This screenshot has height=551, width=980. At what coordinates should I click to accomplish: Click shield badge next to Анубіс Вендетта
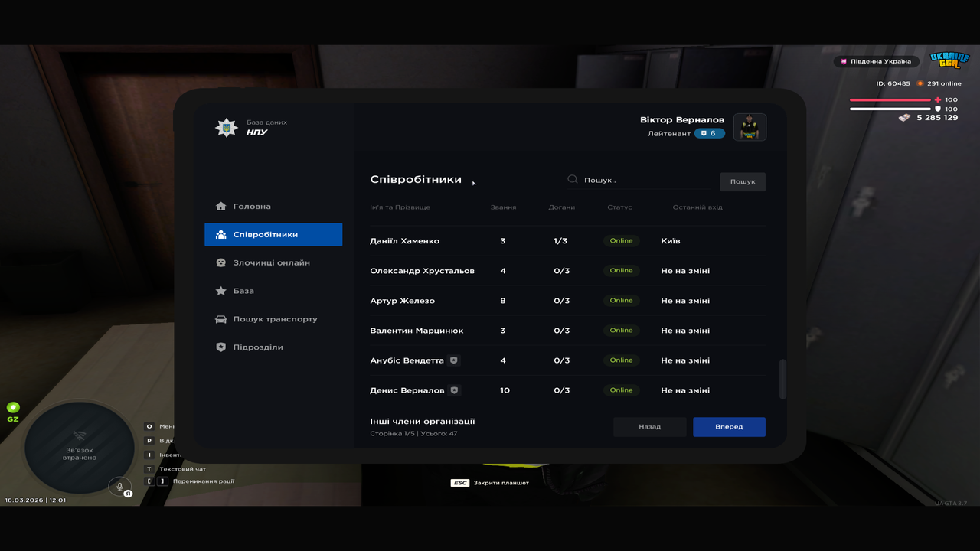(x=454, y=360)
